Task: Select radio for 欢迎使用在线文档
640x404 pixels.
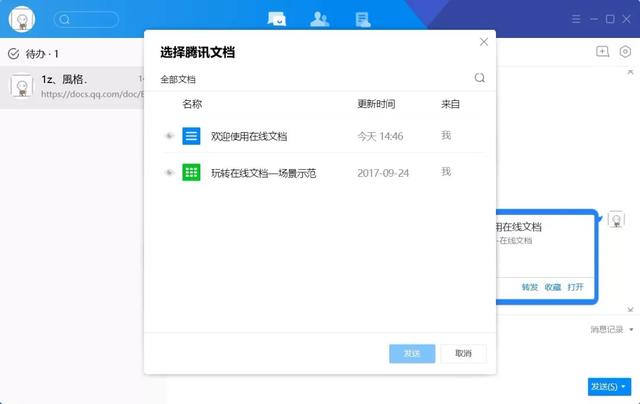Action: coord(169,136)
